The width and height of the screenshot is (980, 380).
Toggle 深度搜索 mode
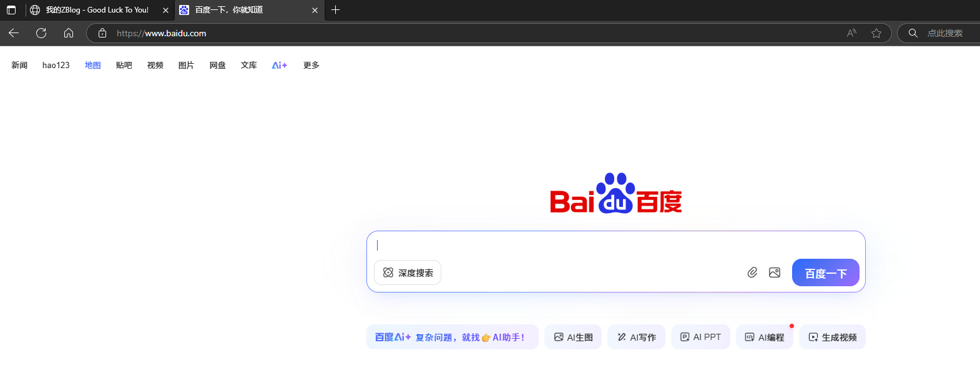[408, 272]
